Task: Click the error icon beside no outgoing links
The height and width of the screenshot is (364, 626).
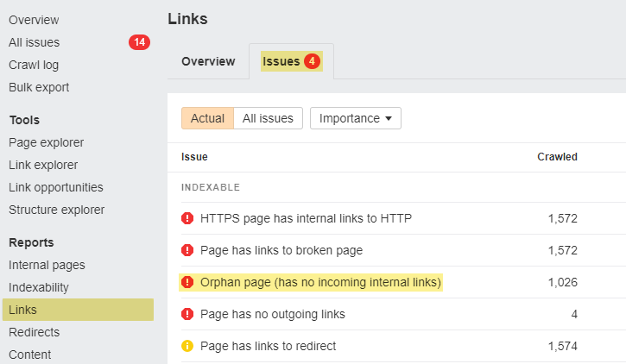Action: pos(187,314)
